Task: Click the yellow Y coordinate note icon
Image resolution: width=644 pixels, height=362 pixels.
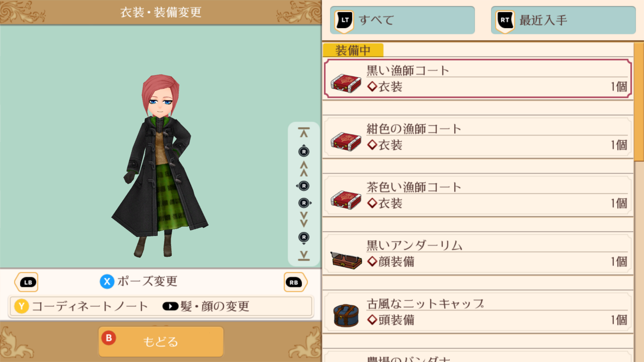Action: 21,307
